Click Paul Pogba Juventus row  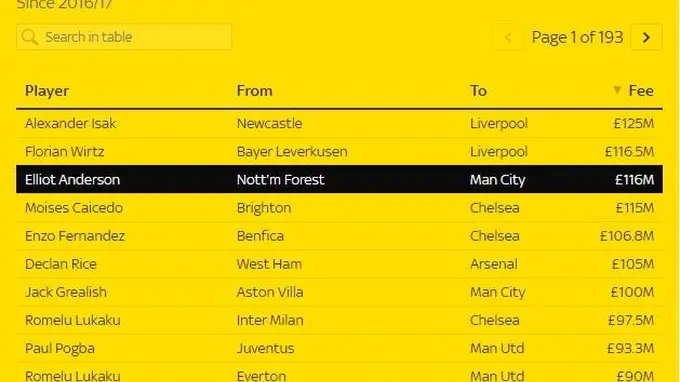(x=339, y=348)
